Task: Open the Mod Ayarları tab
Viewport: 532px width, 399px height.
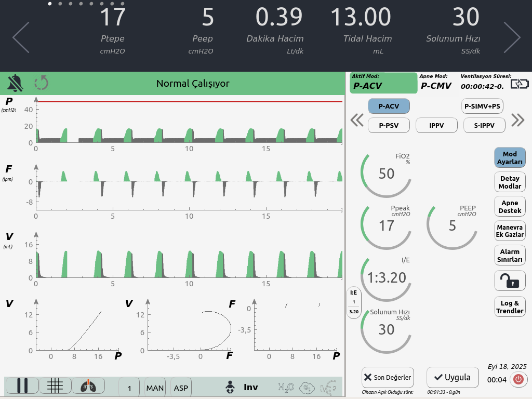Action: click(509, 158)
